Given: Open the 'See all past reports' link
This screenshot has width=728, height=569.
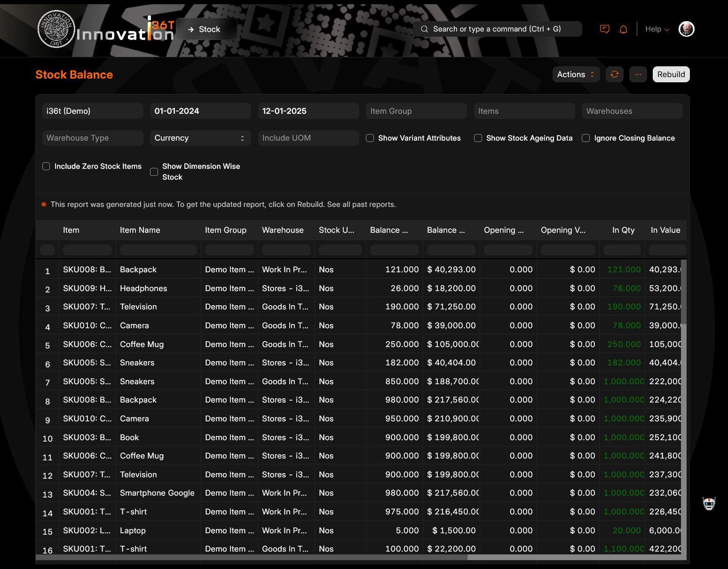Looking at the screenshot, I should coord(361,205).
